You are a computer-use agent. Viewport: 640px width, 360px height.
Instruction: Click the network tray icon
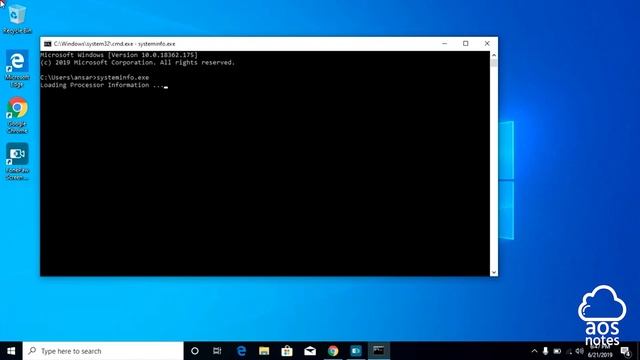(569, 351)
